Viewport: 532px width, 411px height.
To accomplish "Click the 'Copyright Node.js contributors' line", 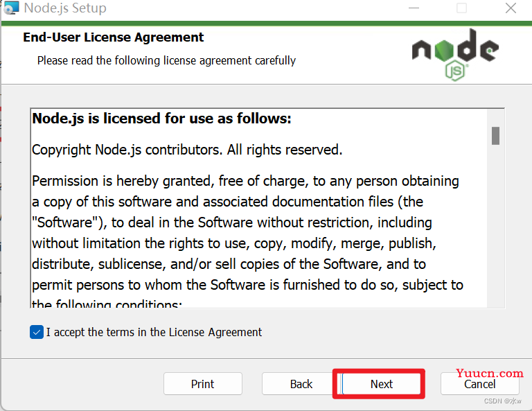I will pos(187,150).
